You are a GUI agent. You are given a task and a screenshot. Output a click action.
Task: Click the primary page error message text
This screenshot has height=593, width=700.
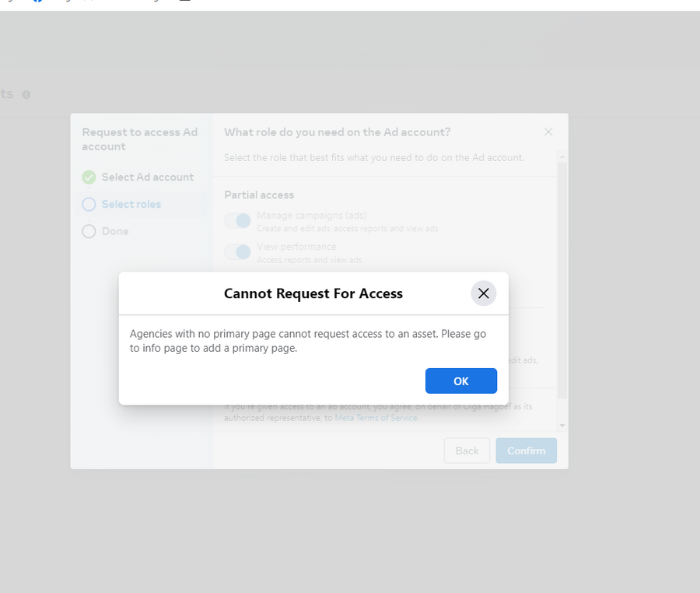click(x=308, y=341)
